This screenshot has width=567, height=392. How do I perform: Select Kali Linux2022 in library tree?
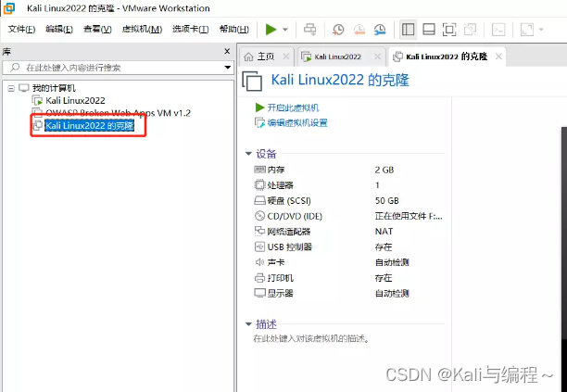(75, 100)
